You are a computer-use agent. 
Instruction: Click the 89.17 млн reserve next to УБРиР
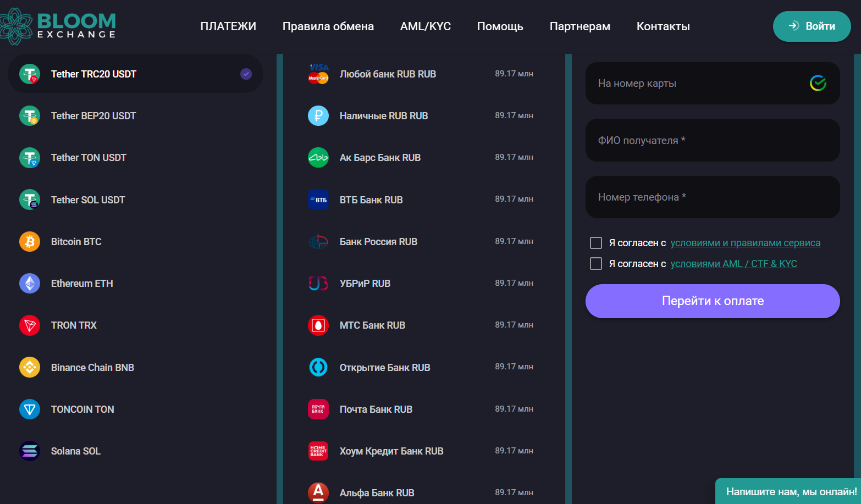pyautogui.click(x=514, y=283)
